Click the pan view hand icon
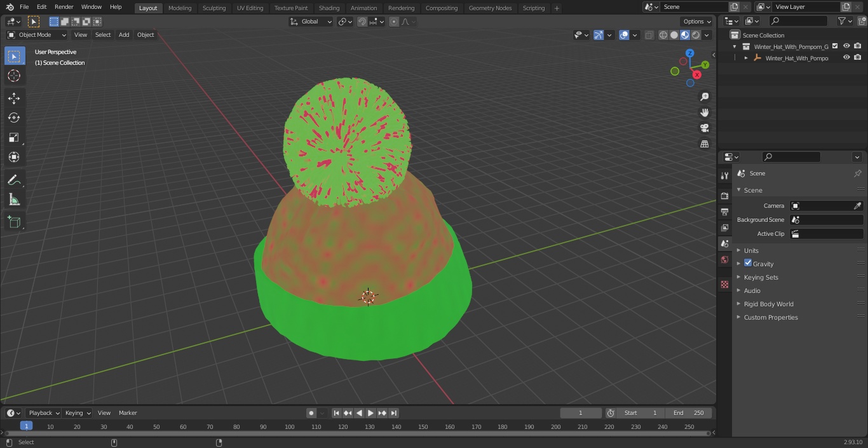 coord(704,112)
